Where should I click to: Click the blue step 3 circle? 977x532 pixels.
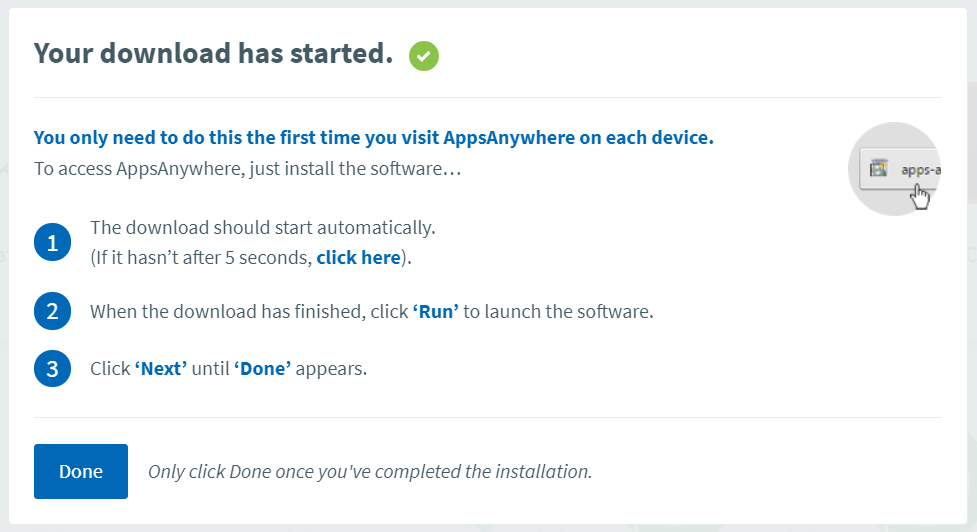click(x=52, y=369)
